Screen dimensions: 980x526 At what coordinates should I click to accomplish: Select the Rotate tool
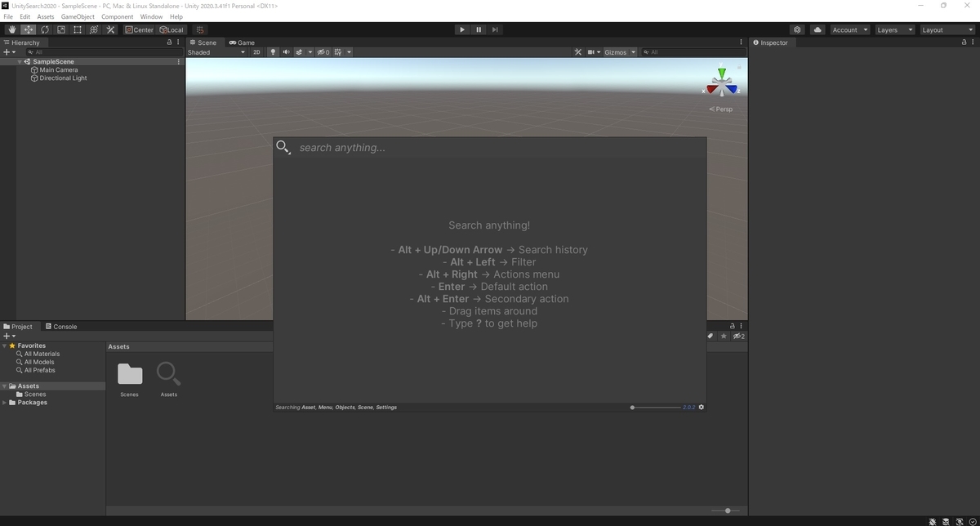[45, 29]
